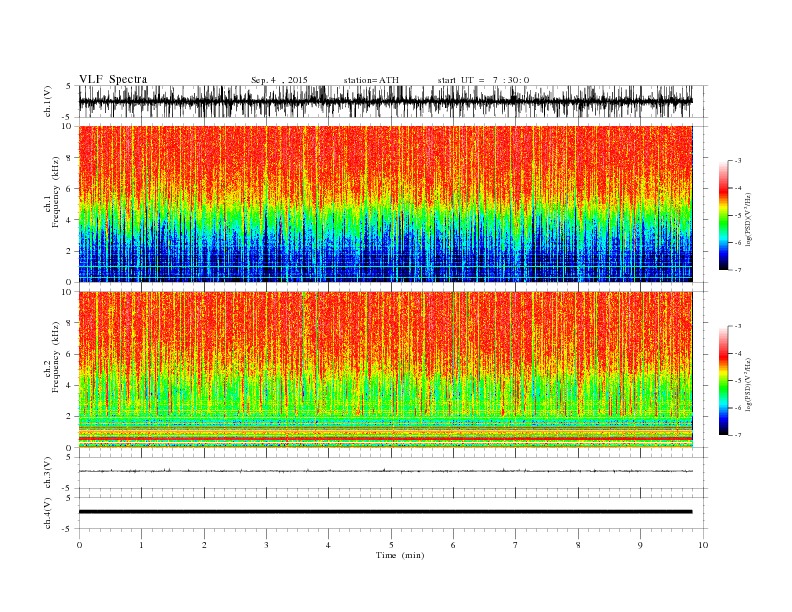This screenshot has height=612, width=792.
Task: Click the ch.1 spectrogram color scale bar
Action: 723,216
